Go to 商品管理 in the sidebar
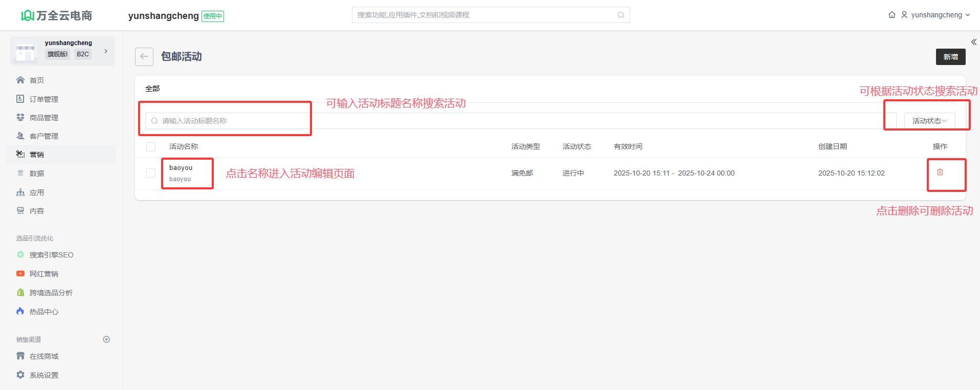This screenshot has height=390, width=980. pos(44,118)
